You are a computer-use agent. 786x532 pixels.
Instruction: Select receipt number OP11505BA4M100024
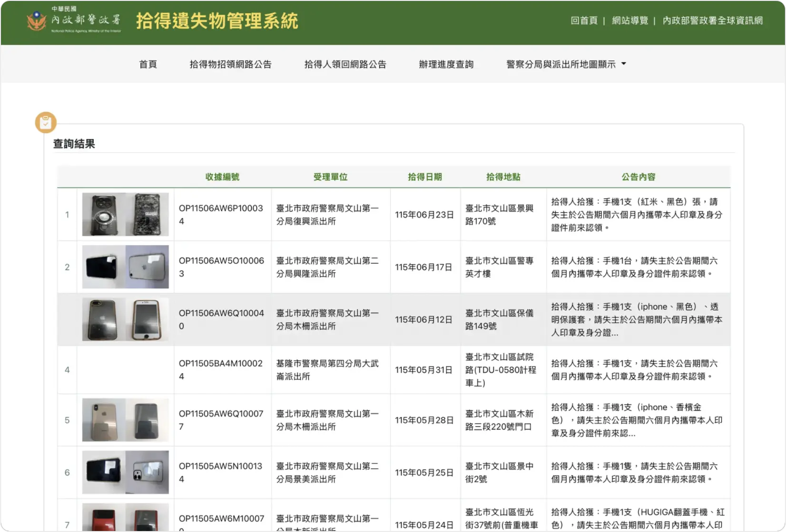point(221,370)
